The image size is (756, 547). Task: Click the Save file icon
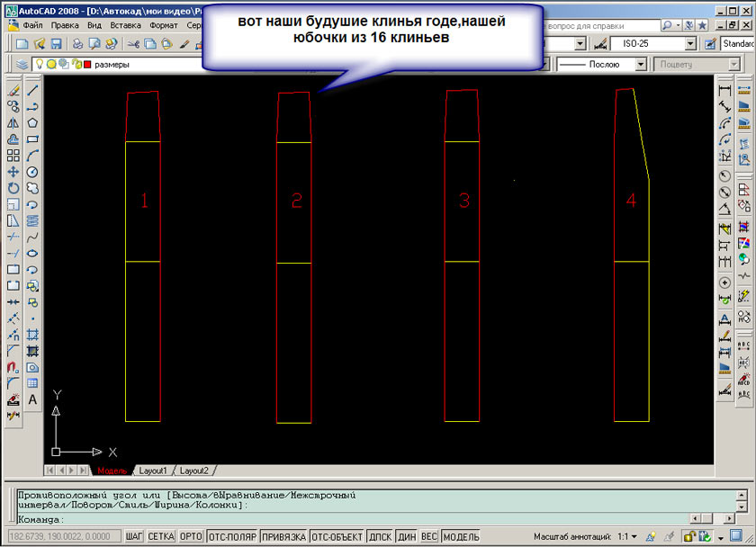56,43
